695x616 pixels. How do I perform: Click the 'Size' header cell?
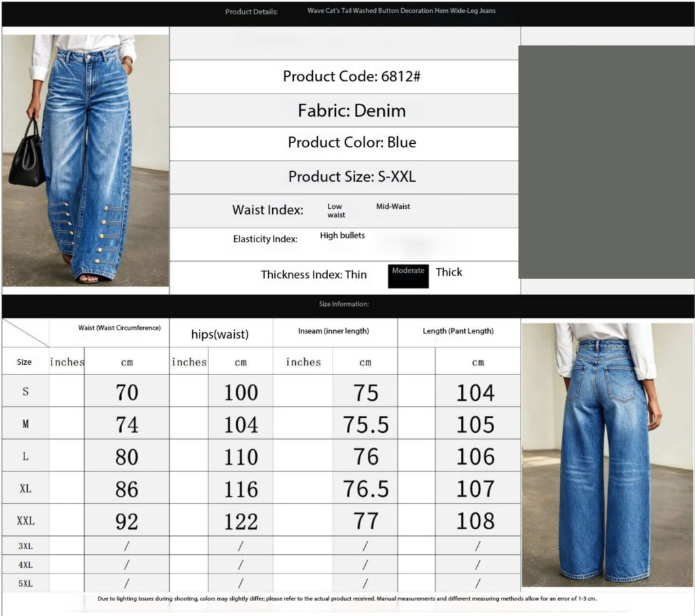pyautogui.click(x=24, y=362)
